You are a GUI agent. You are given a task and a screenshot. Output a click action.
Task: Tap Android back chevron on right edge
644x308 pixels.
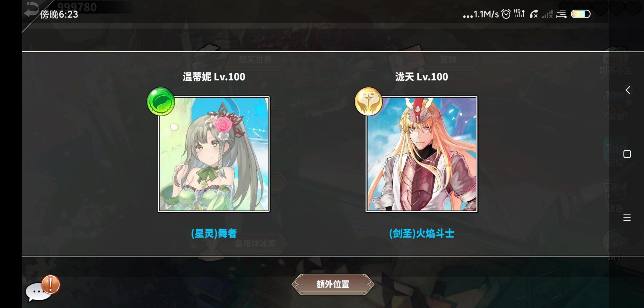tap(627, 90)
